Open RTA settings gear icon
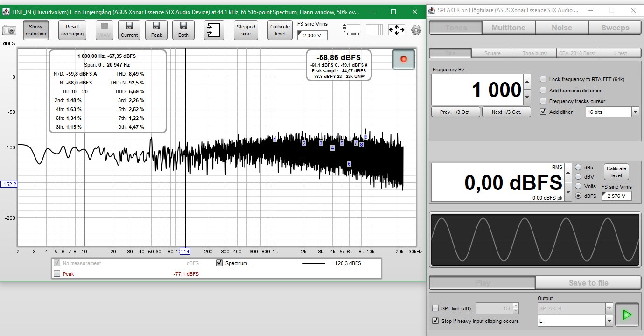 tap(416, 30)
